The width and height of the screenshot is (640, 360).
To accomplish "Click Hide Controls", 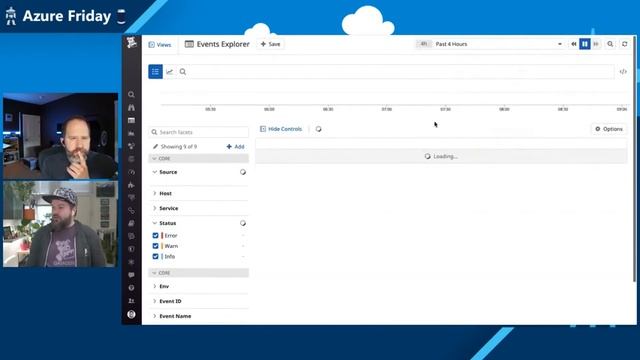I will (x=281, y=129).
